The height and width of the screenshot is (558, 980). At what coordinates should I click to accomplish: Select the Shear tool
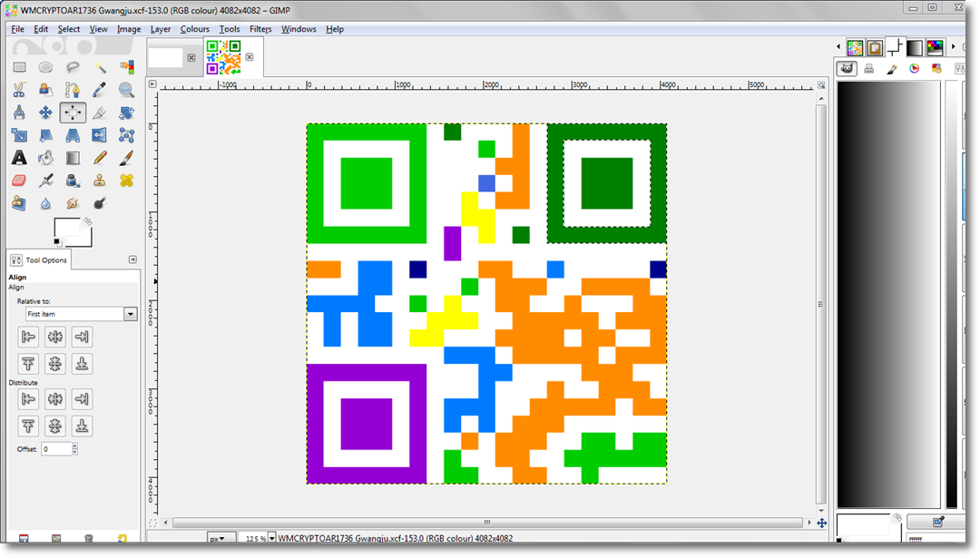pos(45,135)
